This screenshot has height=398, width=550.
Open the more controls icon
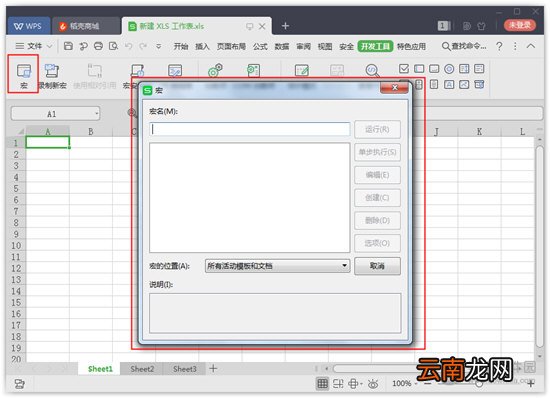(479, 84)
